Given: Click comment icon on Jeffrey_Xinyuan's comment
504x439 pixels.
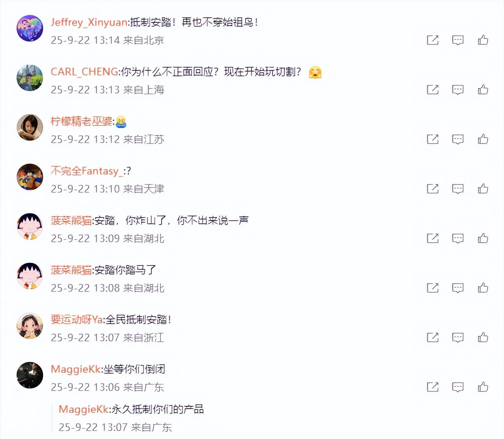Looking at the screenshot, I should click(458, 40).
